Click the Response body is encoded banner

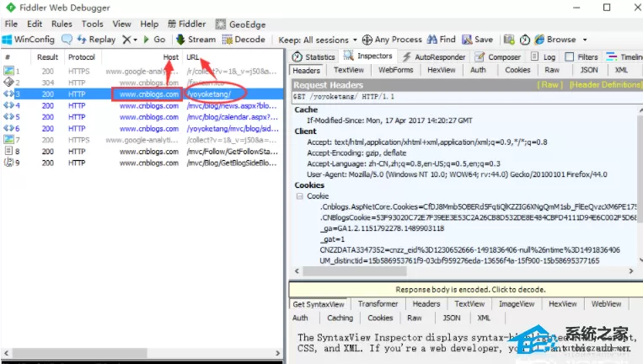470,289
